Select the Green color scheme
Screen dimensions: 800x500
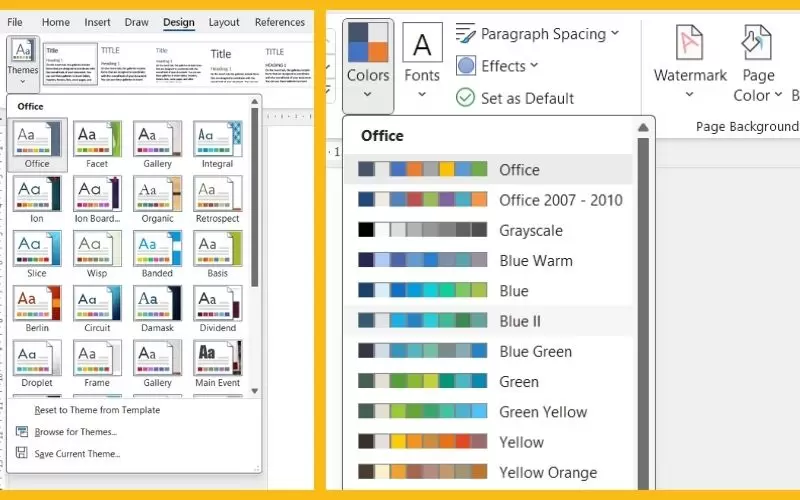pyautogui.click(x=488, y=381)
